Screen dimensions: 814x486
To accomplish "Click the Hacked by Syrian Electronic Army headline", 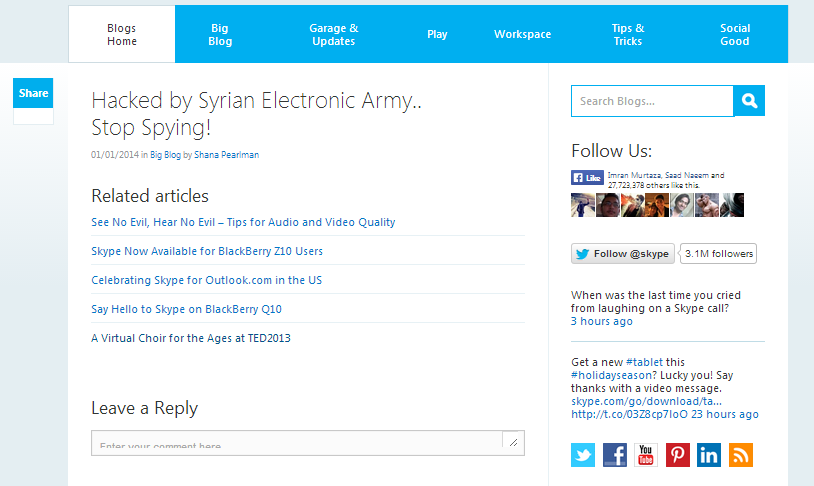I will [256, 114].
